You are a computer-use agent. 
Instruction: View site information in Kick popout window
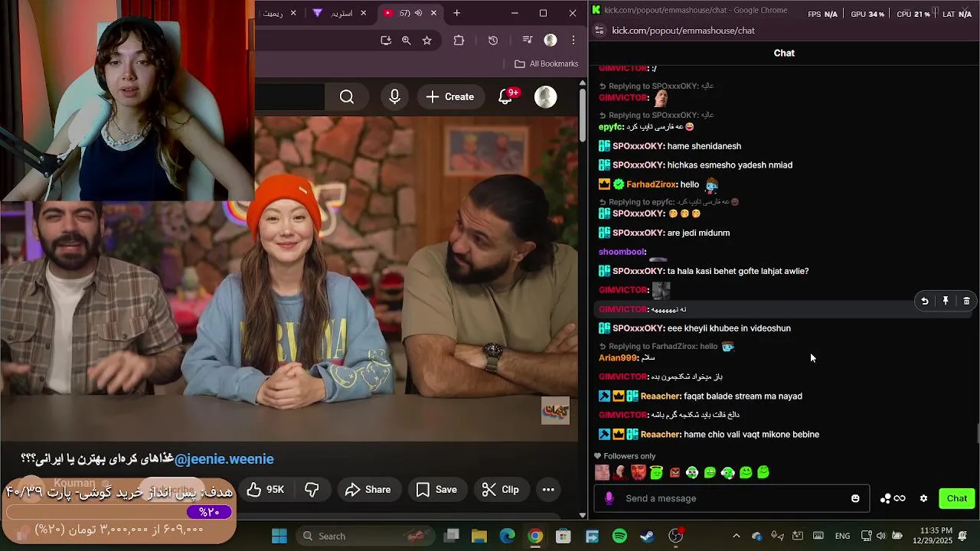(599, 31)
